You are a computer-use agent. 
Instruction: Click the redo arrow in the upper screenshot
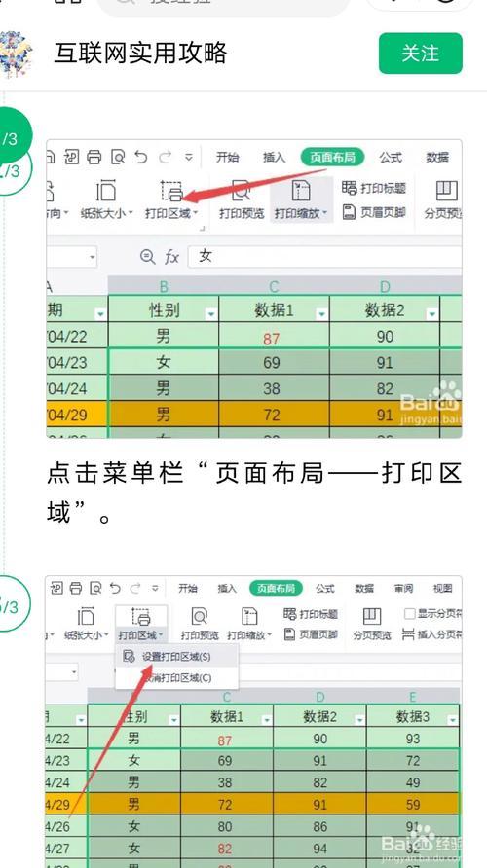click(x=166, y=158)
